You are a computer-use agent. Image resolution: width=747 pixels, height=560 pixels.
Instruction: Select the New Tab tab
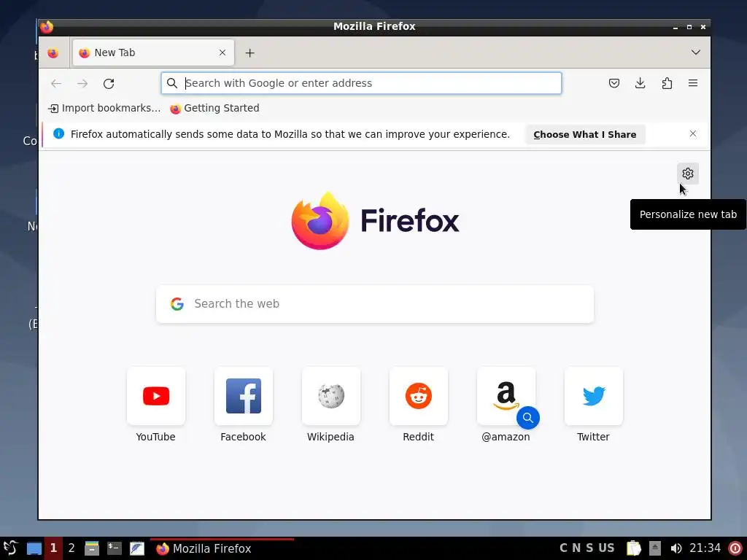(x=153, y=52)
